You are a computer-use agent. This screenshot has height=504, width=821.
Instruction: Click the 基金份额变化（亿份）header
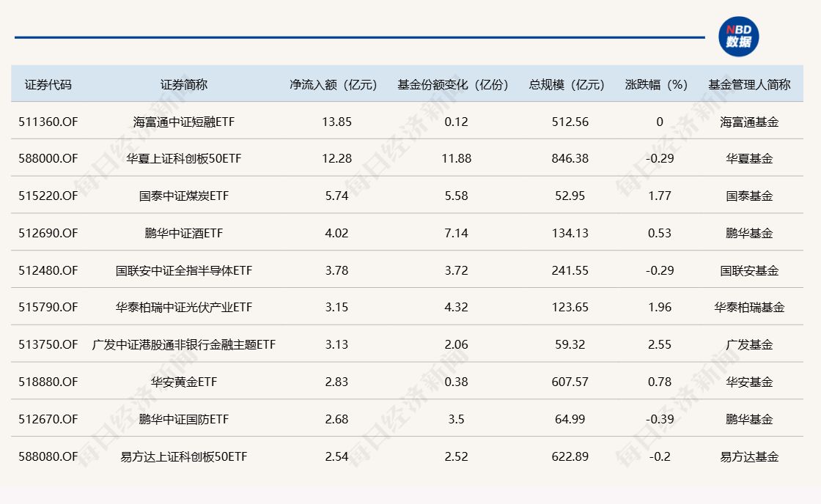453,84
